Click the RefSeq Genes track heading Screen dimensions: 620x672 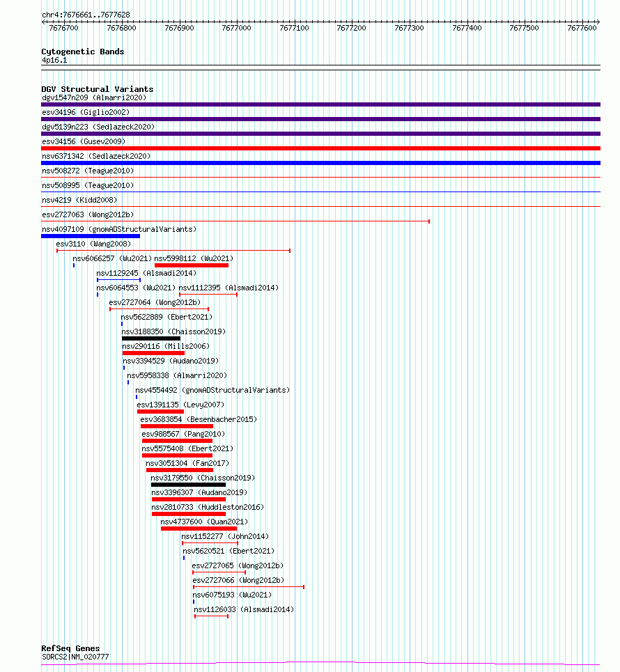[71, 648]
